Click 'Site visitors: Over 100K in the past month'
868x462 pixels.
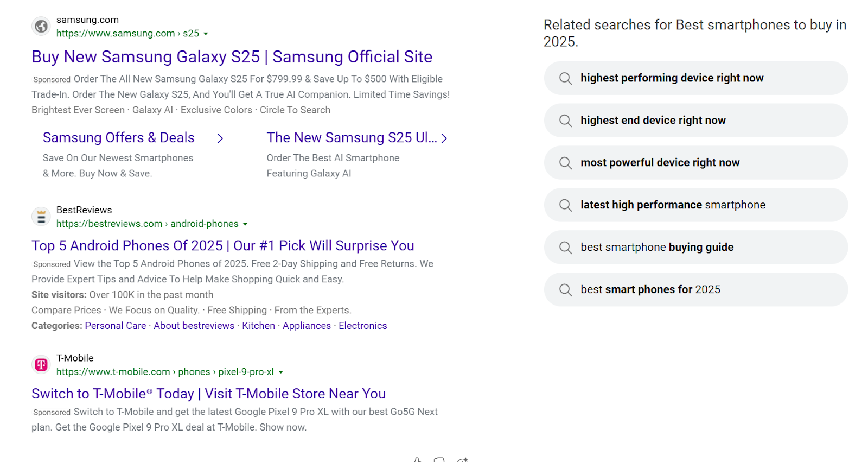coord(123,295)
